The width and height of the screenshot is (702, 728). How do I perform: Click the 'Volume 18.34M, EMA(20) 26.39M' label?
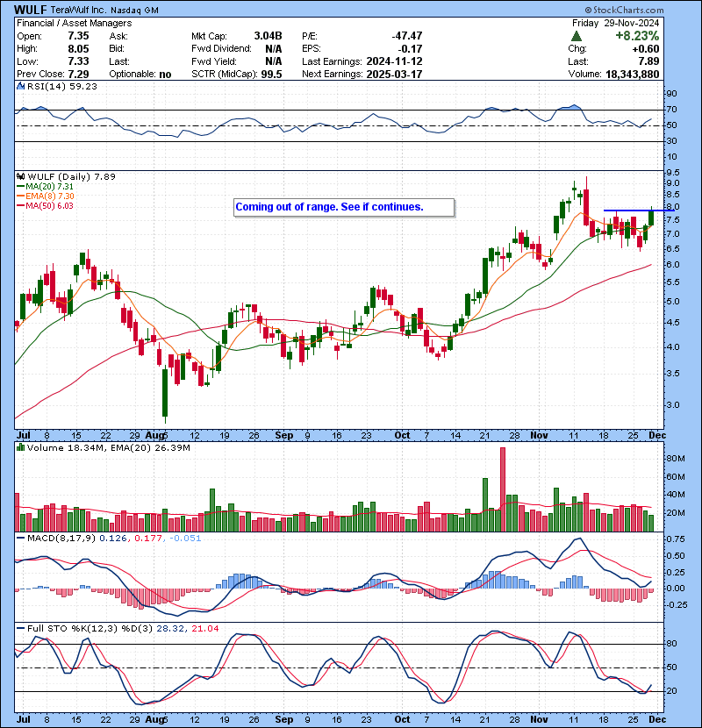109,447
